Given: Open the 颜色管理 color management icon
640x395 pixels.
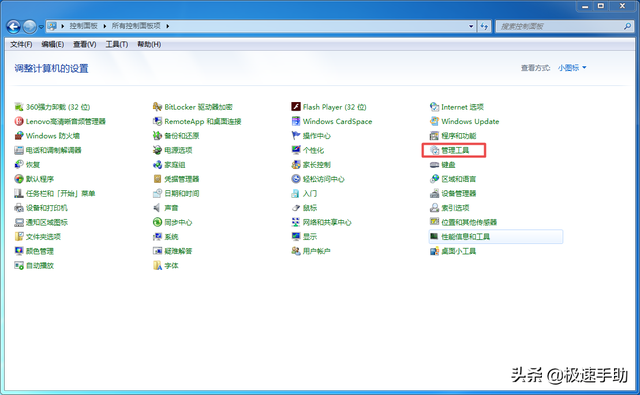Looking at the screenshot, I should pyautogui.click(x=19, y=251).
